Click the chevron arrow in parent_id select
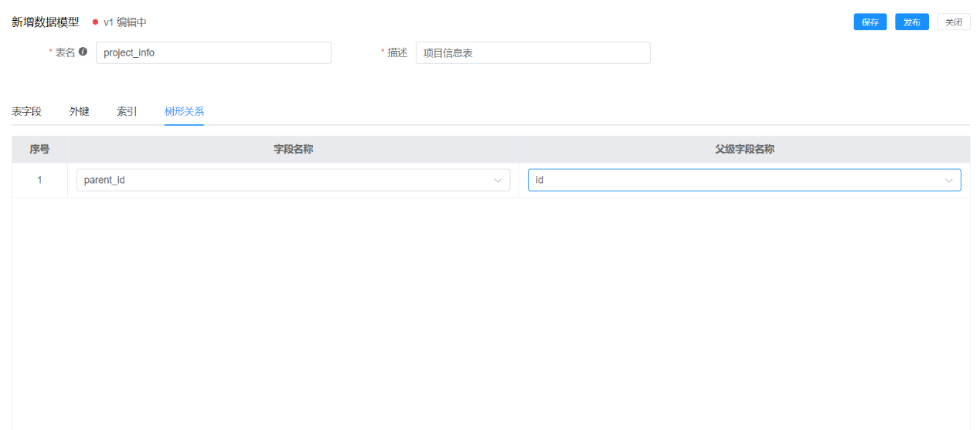The image size is (980, 430). (498, 181)
